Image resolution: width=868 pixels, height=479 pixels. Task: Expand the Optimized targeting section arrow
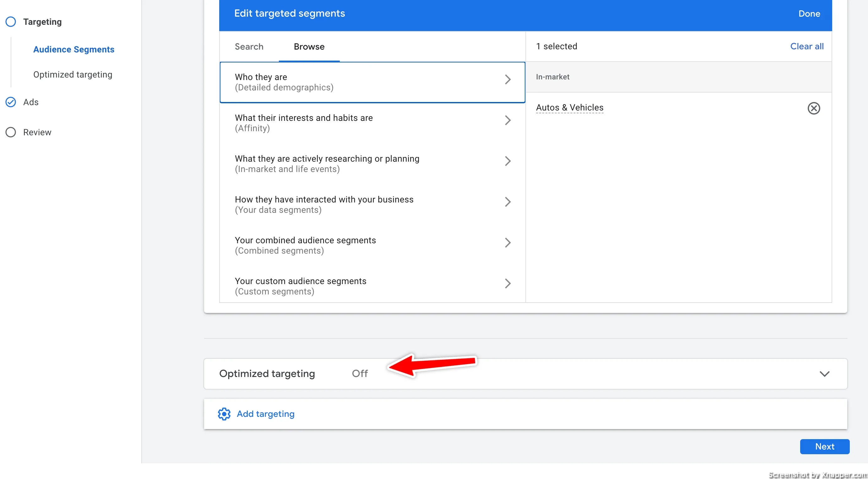click(x=824, y=374)
